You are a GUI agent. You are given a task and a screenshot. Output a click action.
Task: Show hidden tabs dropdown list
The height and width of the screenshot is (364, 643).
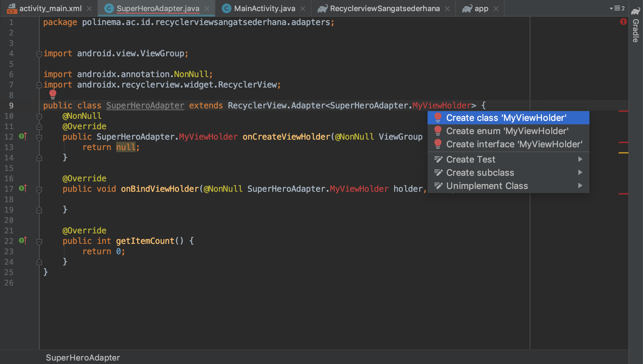click(617, 8)
